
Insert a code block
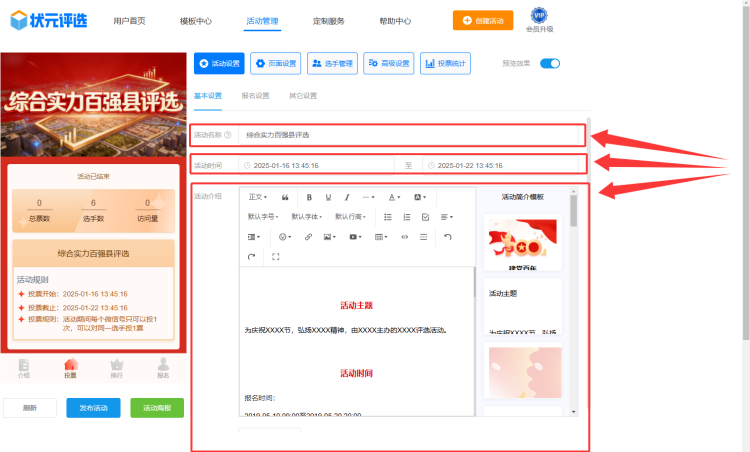tap(405, 237)
